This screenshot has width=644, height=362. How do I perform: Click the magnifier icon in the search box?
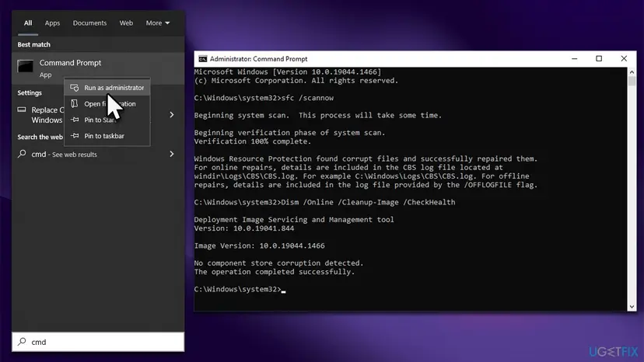pyautogui.click(x=22, y=342)
